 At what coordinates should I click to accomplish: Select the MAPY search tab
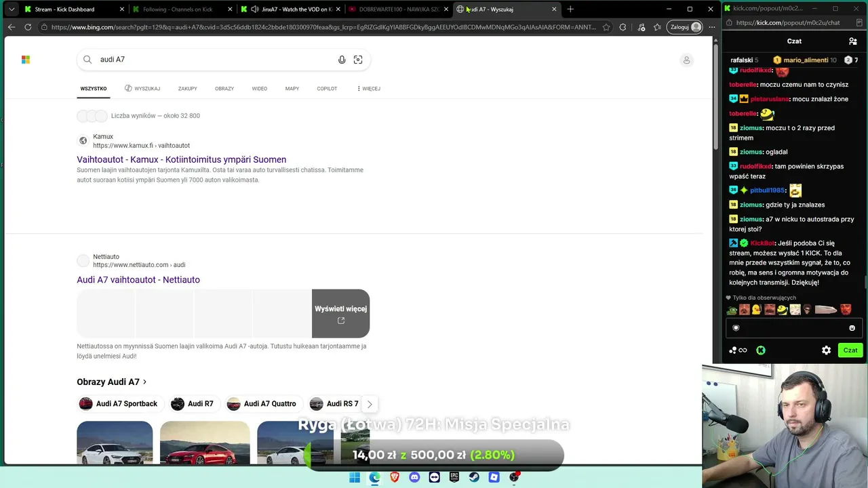click(292, 89)
